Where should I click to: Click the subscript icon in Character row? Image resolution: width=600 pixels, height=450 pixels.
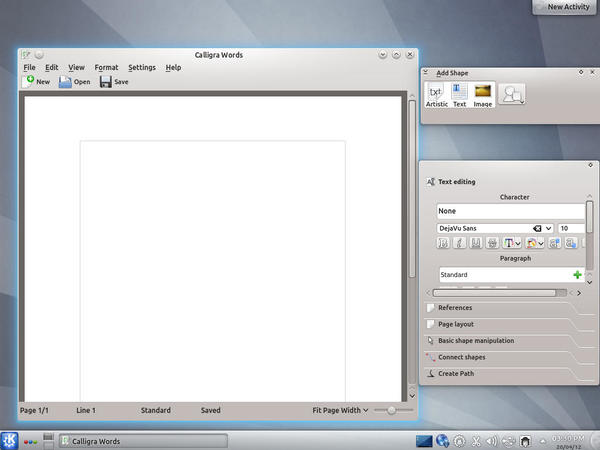coord(571,243)
